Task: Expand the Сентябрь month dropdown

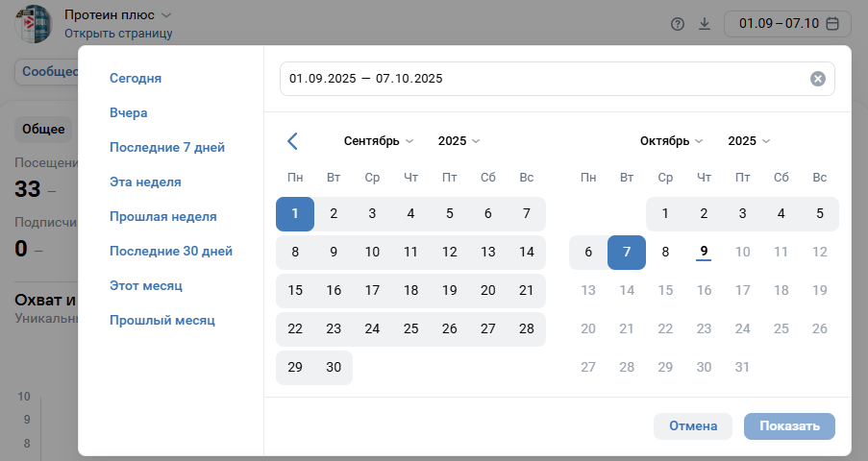Action: pyautogui.click(x=379, y=141)
